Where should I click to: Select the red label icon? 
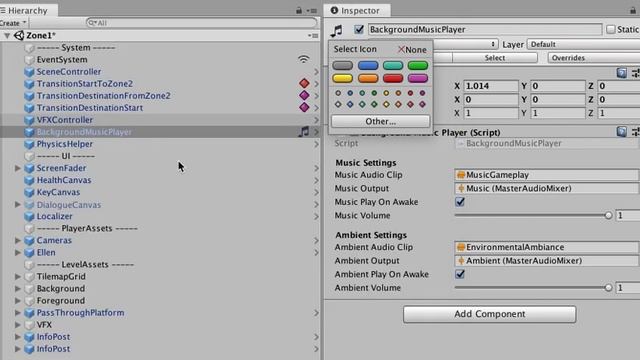(x=393, y=78)
